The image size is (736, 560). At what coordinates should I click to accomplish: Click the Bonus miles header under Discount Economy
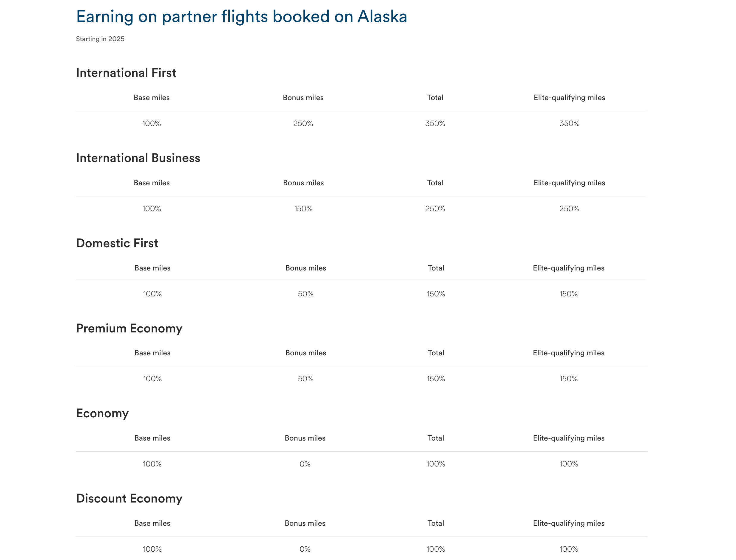click(x=305, y=523)
